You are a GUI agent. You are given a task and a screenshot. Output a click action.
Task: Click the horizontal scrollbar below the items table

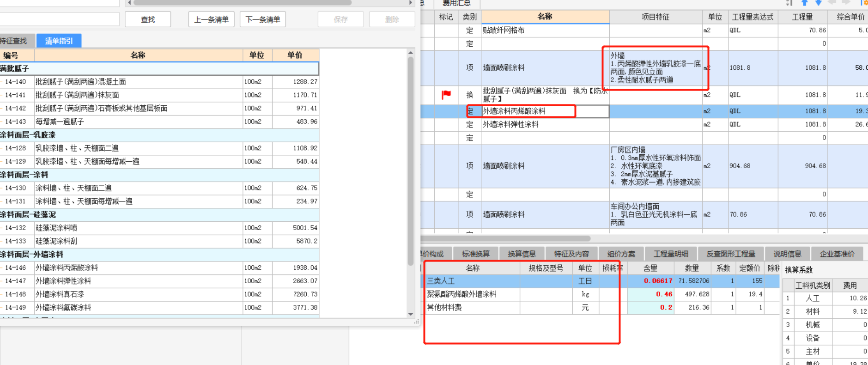click(506, 239)
